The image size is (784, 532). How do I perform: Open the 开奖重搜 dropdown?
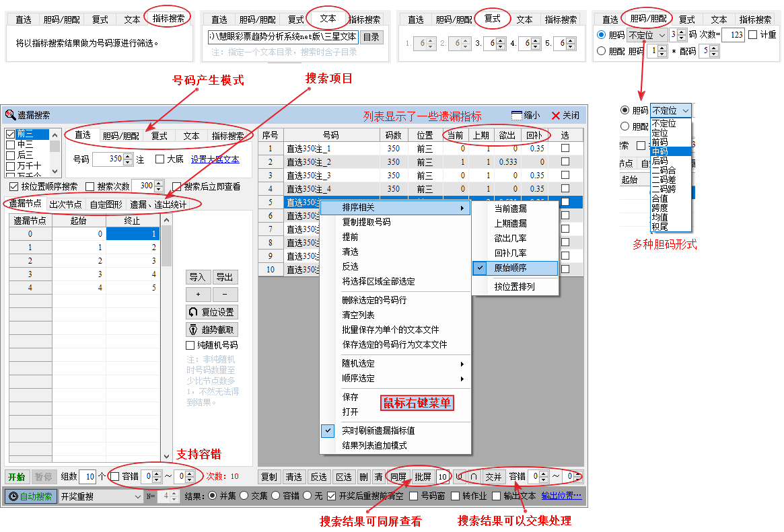[100, 496]
